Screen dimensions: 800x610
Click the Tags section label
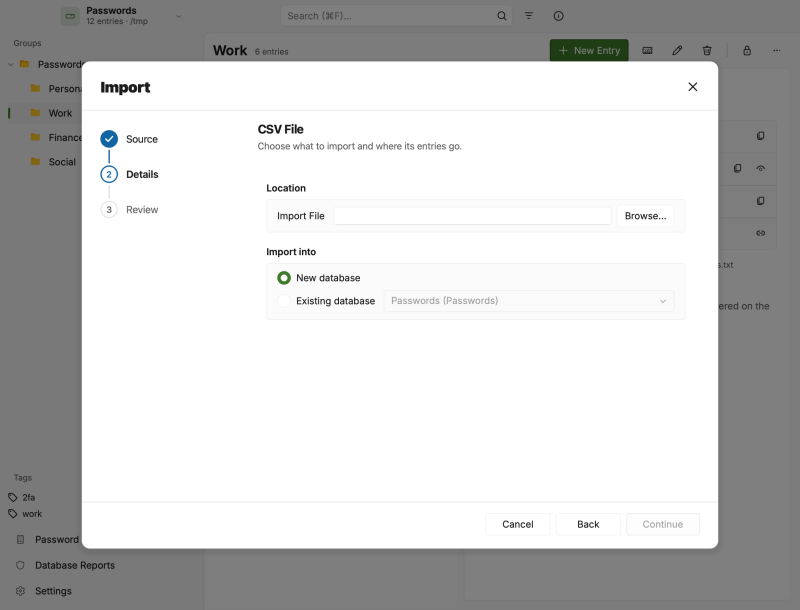pos(22,478)
